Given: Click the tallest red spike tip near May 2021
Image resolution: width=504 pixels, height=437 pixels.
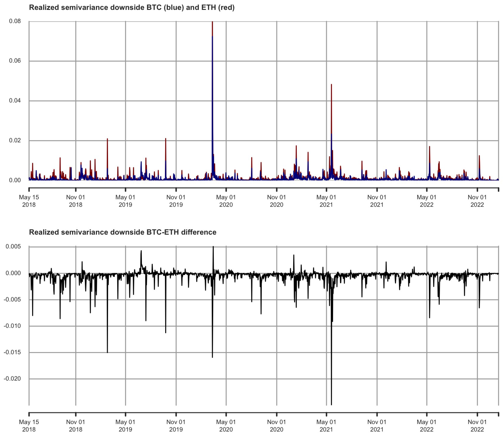Looking at the screenshot, I should click(331, 85).
